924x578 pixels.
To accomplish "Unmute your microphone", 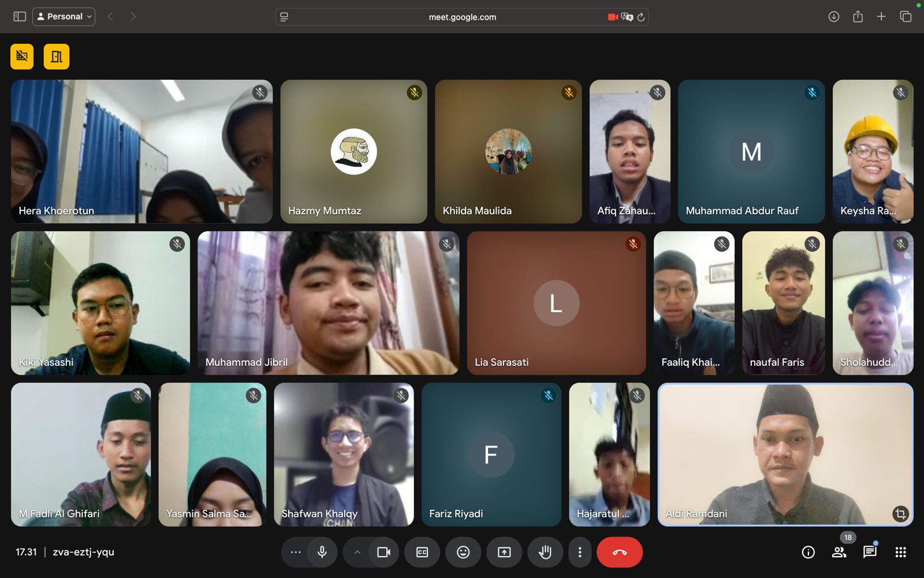I will [x=322, y=552].
